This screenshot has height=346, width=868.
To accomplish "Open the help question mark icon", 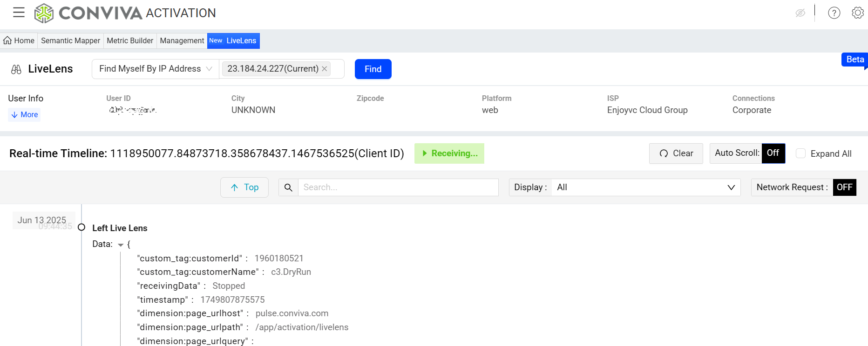I will [834, 13].
